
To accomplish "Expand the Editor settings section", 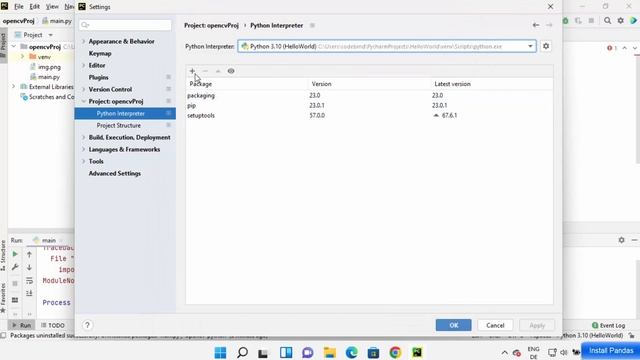I will click(83, 65).
